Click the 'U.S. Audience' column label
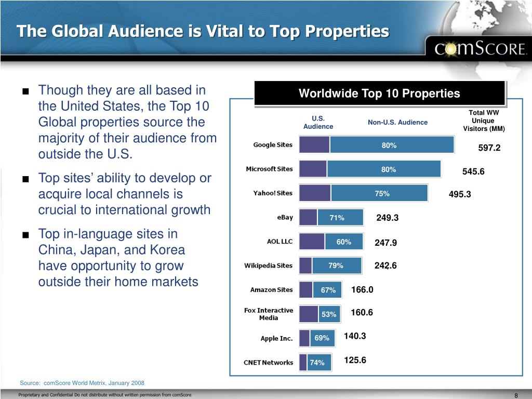This screenshot has width=532, height=399. (318, 123)
